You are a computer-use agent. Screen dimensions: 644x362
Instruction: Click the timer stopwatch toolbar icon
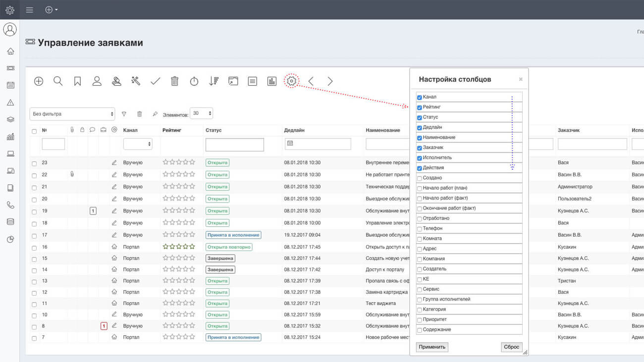pyautogui.click(x=194, y=81)
